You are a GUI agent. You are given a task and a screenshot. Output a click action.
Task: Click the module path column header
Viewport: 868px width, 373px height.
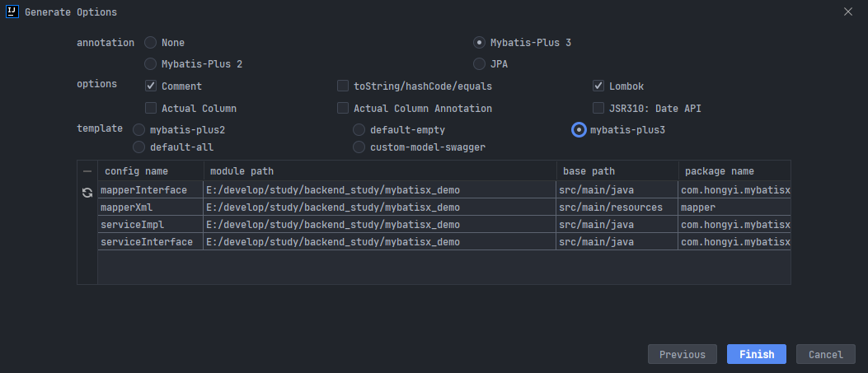(x=380, y=171)
